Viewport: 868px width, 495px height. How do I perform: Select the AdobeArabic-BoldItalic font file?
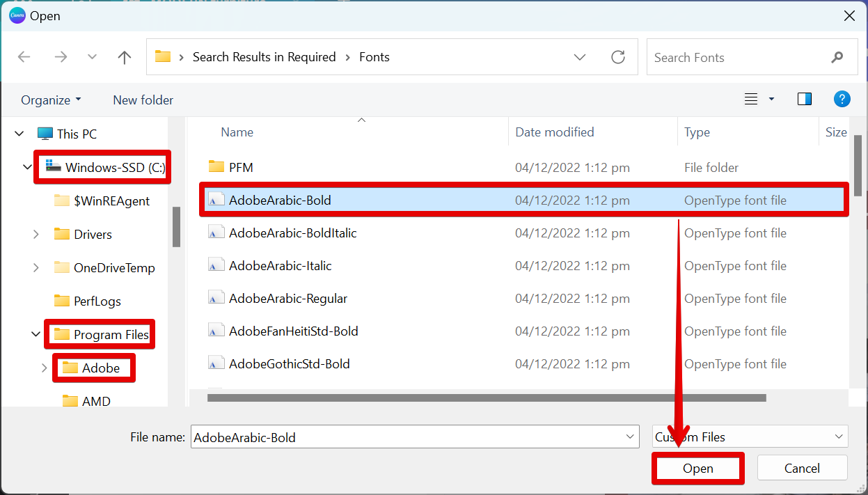[x=292, y=233]
